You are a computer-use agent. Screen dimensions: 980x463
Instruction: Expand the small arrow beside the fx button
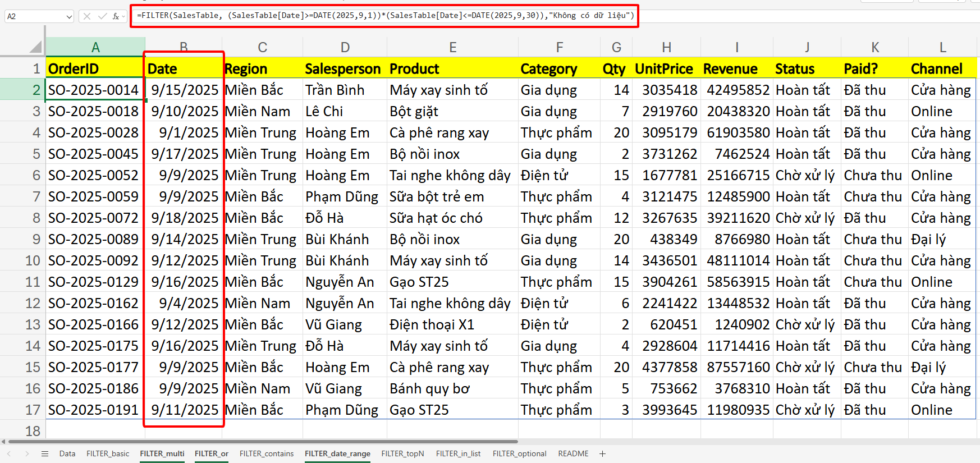point(123,16)
